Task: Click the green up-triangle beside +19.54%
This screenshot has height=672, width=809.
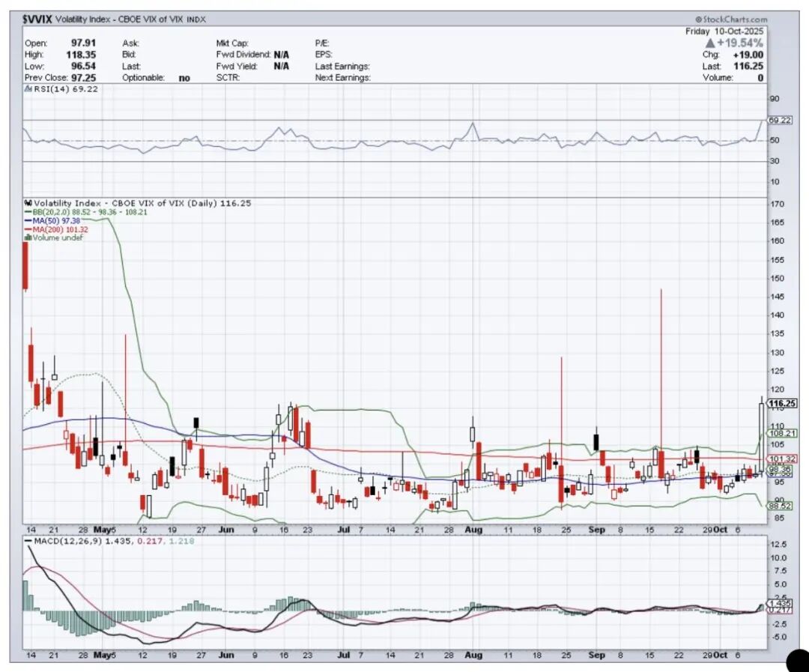Action: click(710, 43)
